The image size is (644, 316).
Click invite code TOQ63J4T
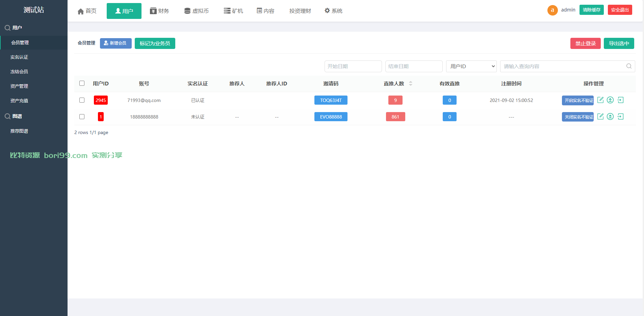pyautogui.click(x=331, y=100)
